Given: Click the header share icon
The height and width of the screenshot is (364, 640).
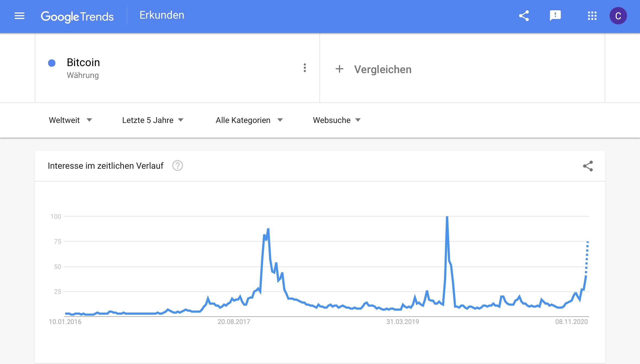Looking at the screenshot, I should click(524, 16).
